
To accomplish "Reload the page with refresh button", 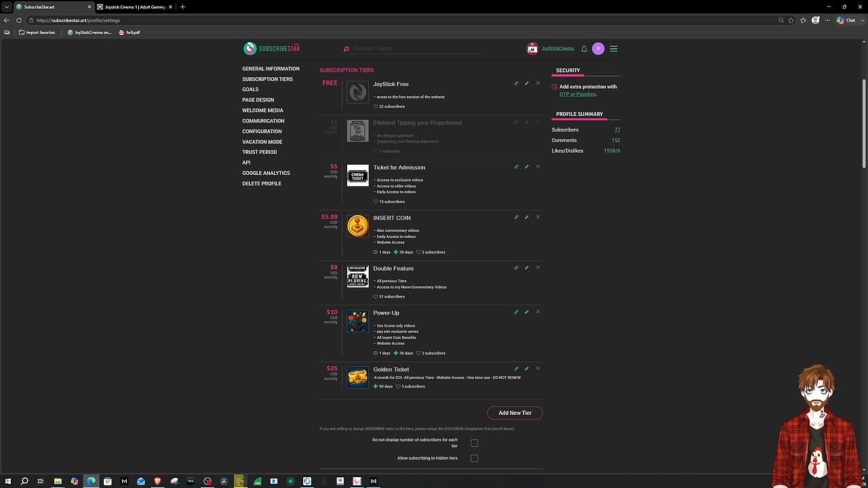I will [19, 20].
